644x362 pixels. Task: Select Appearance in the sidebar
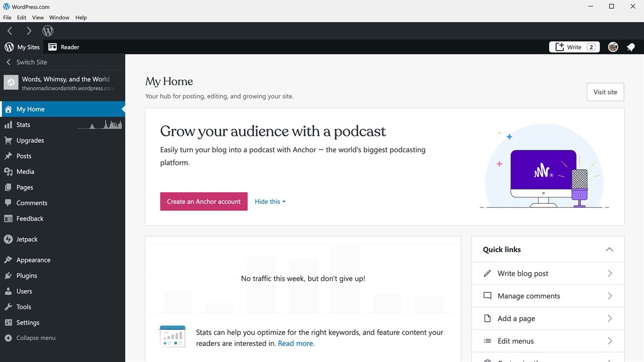pyautogui.click(x=33, y=259)
